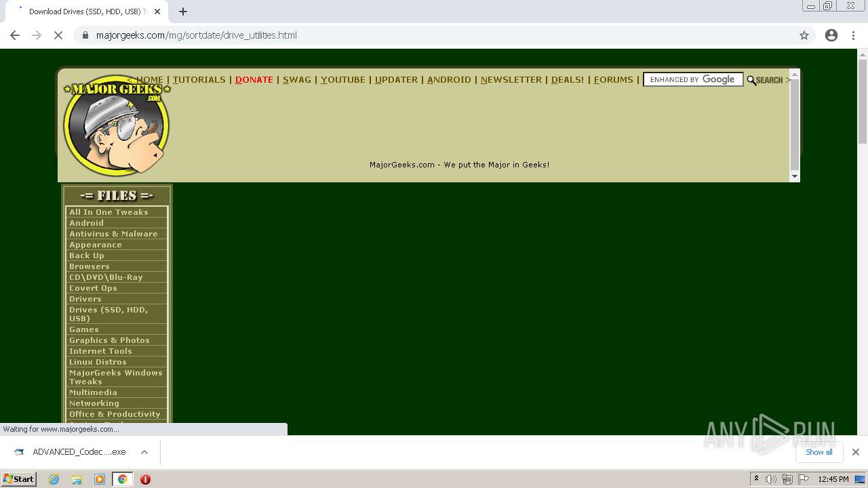Click the taskbar clock 12:45 PM
The image size is (868, 488).
[x=833, y=479]
